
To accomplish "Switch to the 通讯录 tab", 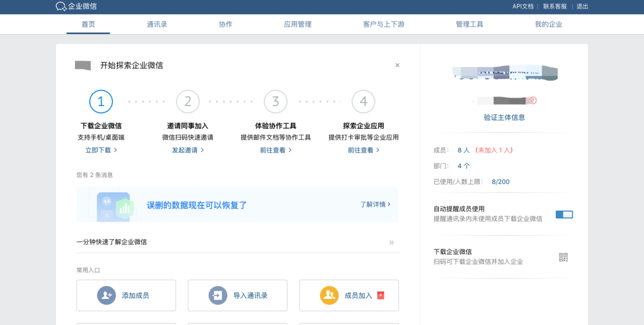I will click(x=157, y=24).
